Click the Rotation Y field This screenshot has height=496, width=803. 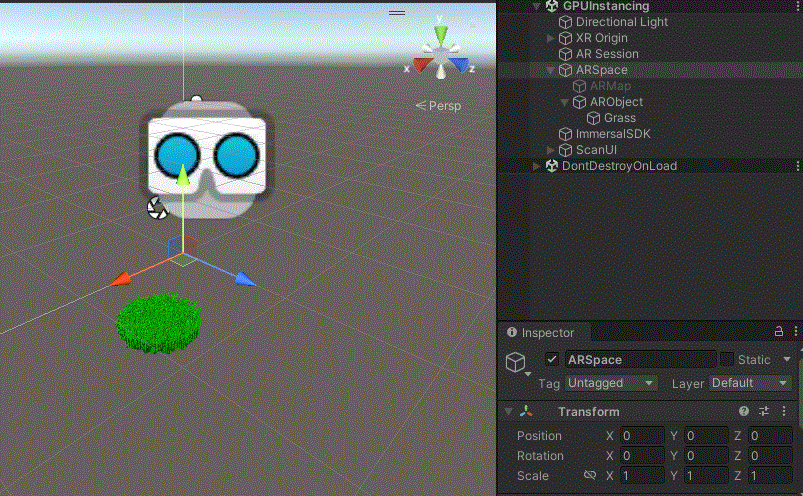pos(706,456)
